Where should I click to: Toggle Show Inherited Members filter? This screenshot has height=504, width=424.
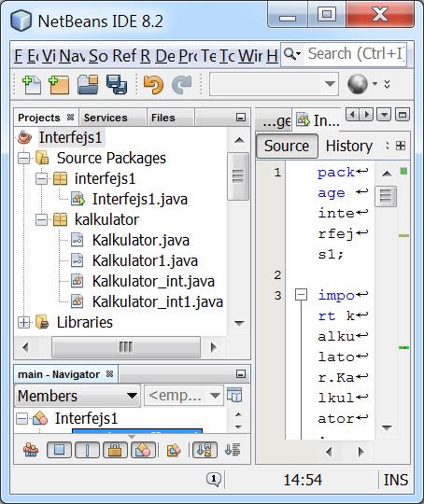click(31, 450)
